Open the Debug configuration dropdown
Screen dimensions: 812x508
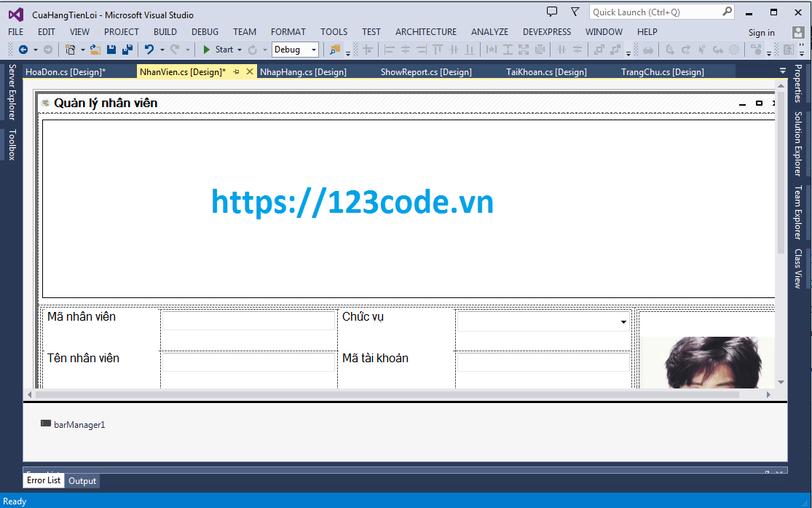pos(313,49)
